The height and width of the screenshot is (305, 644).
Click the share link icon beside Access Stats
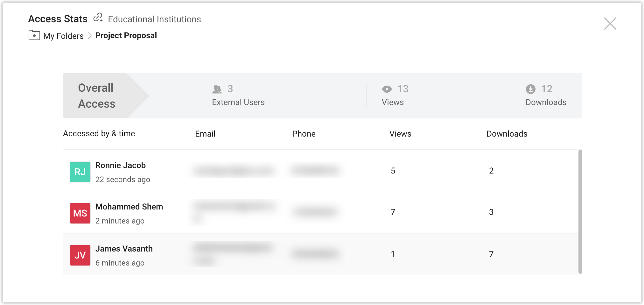tap(98, 18)
